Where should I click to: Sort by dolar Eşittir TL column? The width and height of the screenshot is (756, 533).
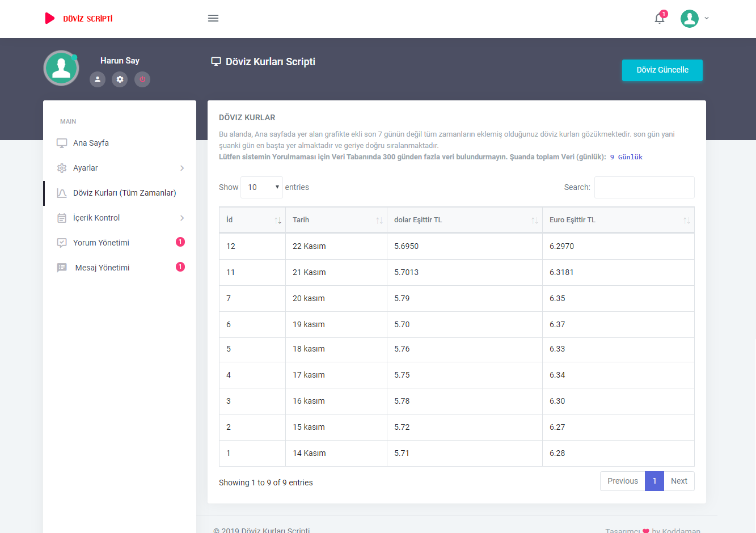click(465, 220)
